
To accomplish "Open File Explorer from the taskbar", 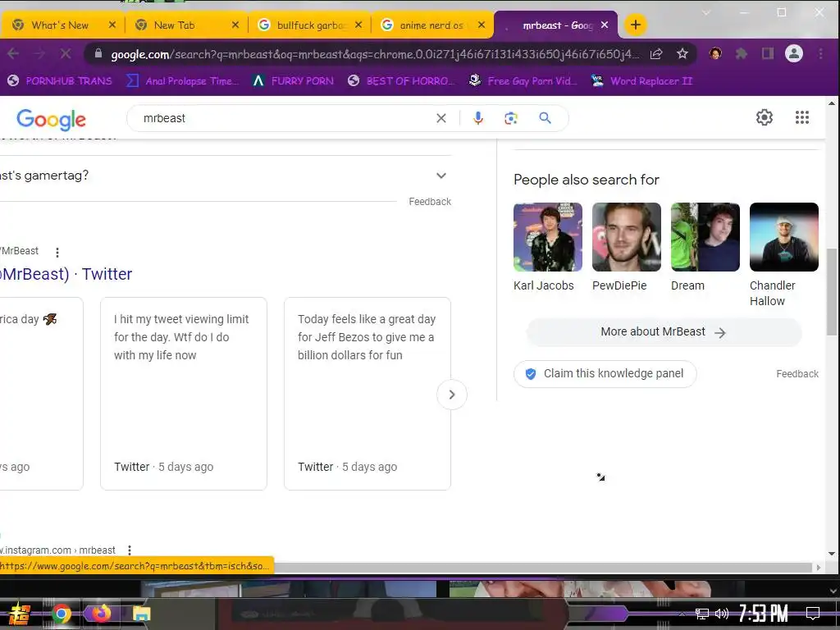I will coord(141,614).
